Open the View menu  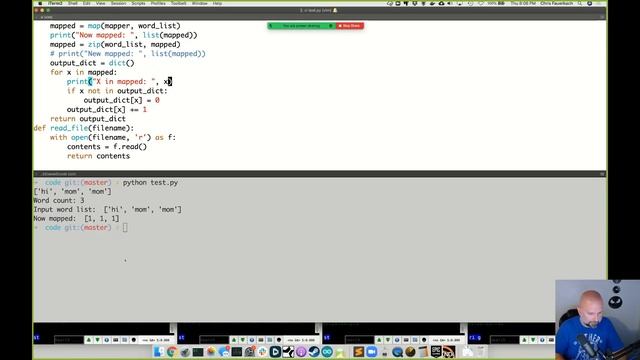click(100, 3)
